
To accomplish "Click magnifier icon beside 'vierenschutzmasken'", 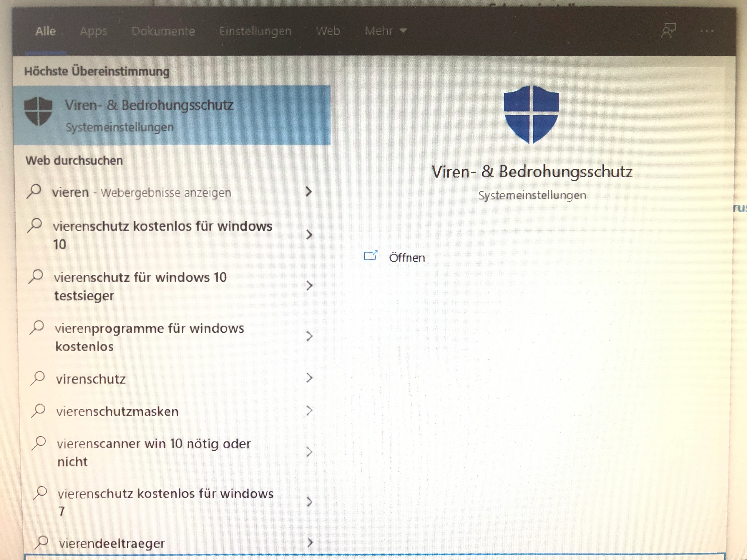I will coord(38,411).
